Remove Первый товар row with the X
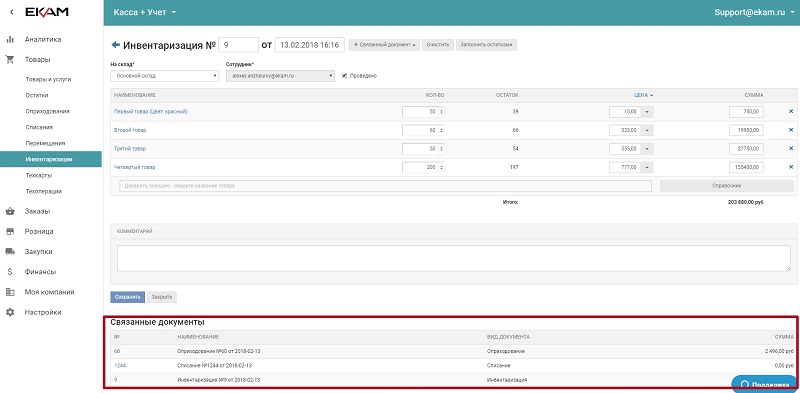The height and width of the screenshot is (393, 800). click(791, 111)
